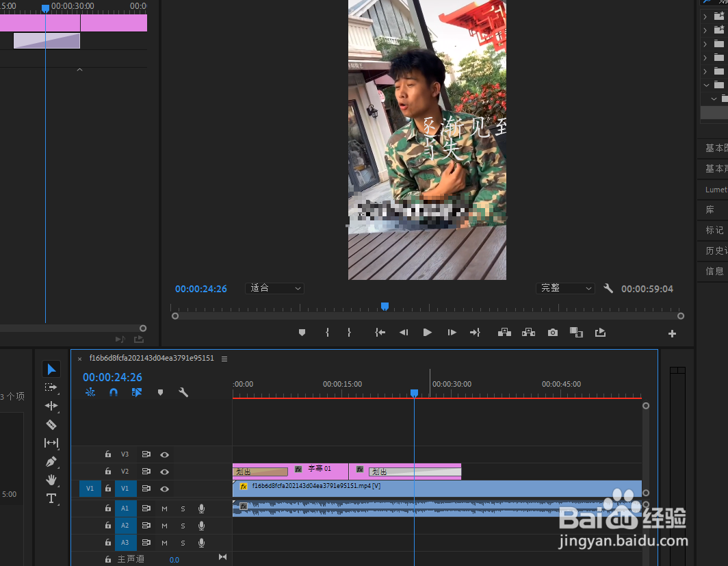Viewport: 728px width, 566px height.
Task: Collapse expanded folder in right panel
Action: pos(705,85)
